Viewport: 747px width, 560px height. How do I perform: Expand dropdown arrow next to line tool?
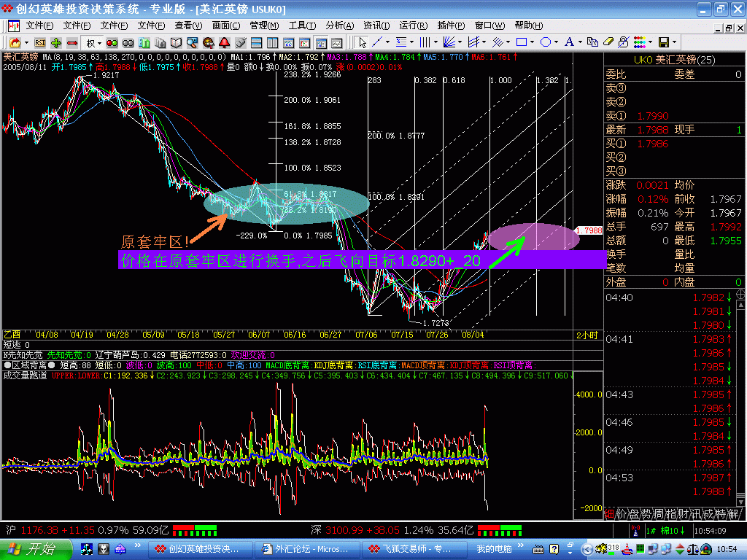(387, 42)
